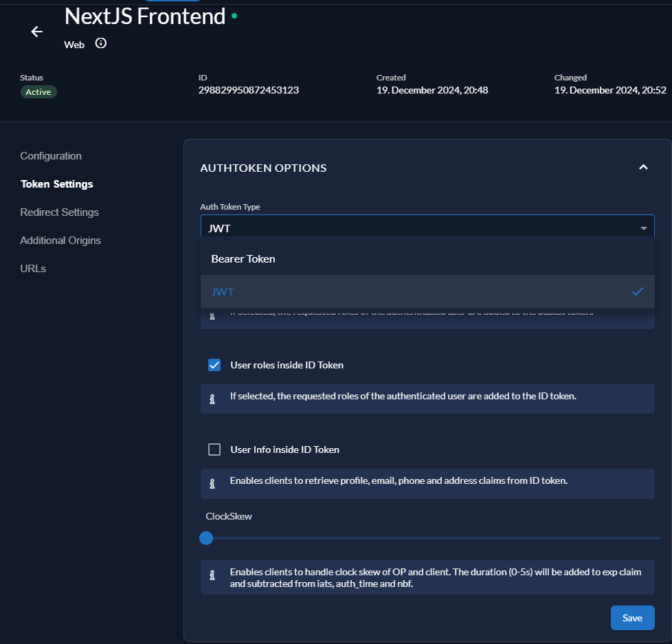
Task: Click the Active status badge
Action: 38,92
